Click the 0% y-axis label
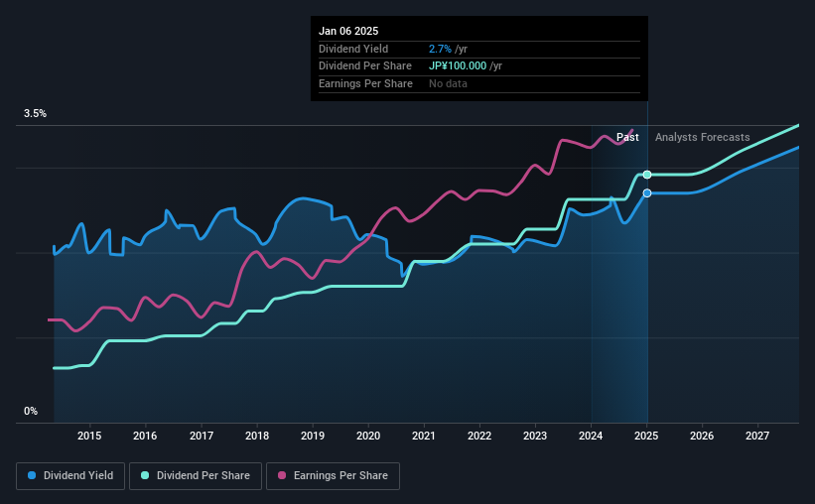 pos(31,412)
